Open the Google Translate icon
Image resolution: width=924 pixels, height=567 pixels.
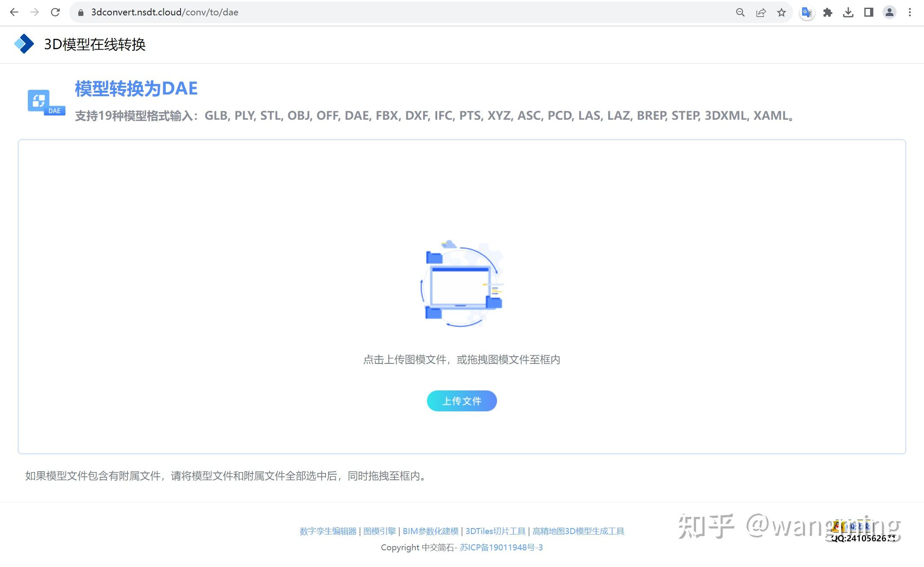coord(806,12)
